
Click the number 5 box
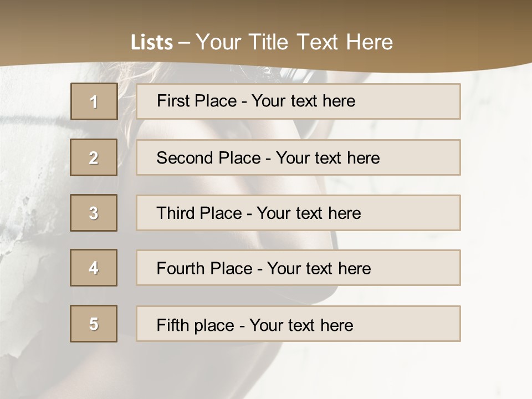pyautogui.click(x=94, y=324)
